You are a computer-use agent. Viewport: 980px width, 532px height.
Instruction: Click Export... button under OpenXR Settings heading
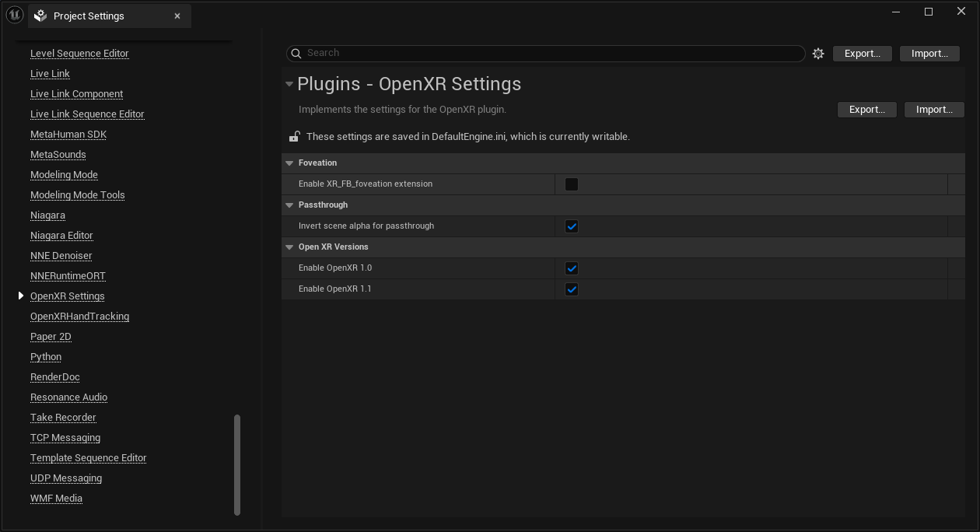tap(867, 110)
